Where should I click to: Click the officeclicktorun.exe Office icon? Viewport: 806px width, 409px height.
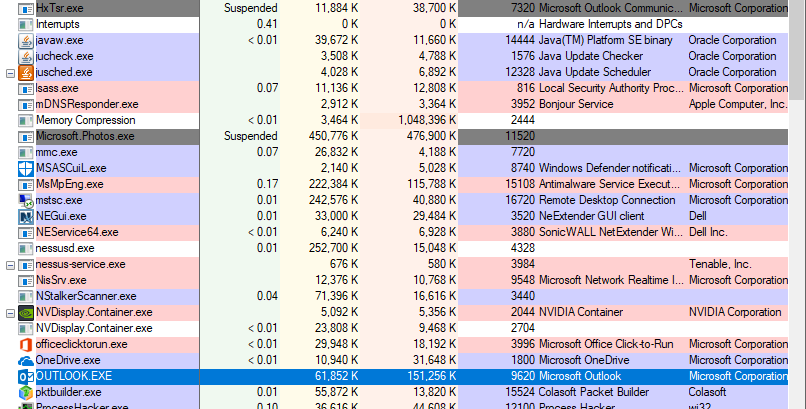(x=26, y=344)
